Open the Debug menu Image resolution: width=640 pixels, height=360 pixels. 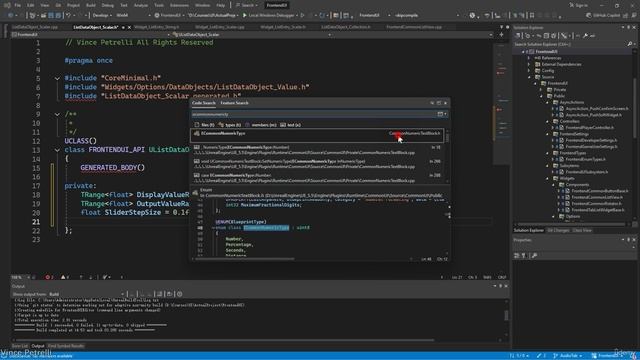click(x=107, y=5)
